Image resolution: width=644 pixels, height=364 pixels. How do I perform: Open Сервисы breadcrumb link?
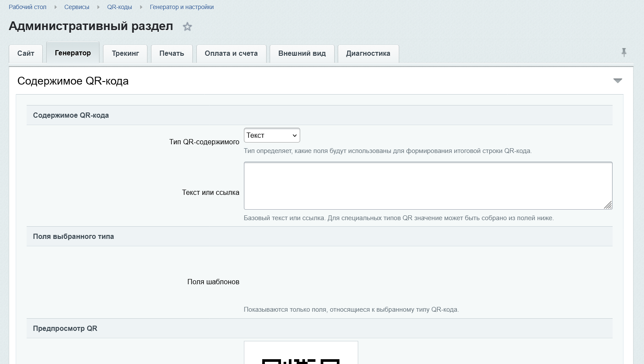point(77,7)
